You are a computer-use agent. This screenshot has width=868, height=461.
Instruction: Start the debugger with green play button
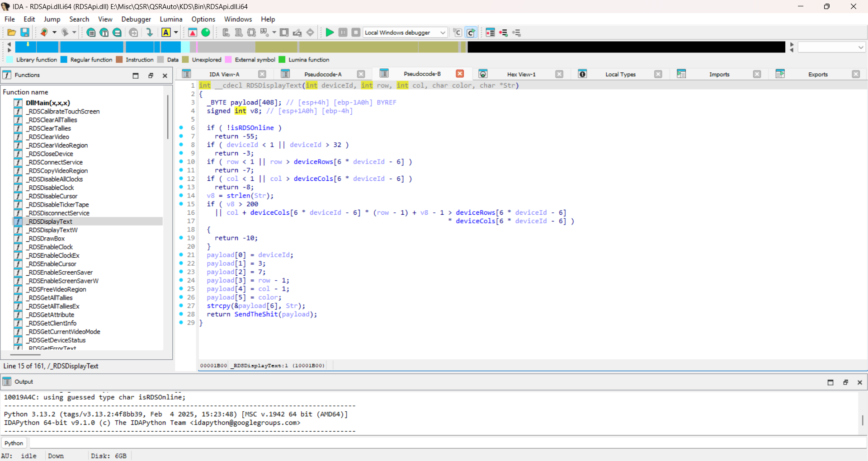click(330, 33)
